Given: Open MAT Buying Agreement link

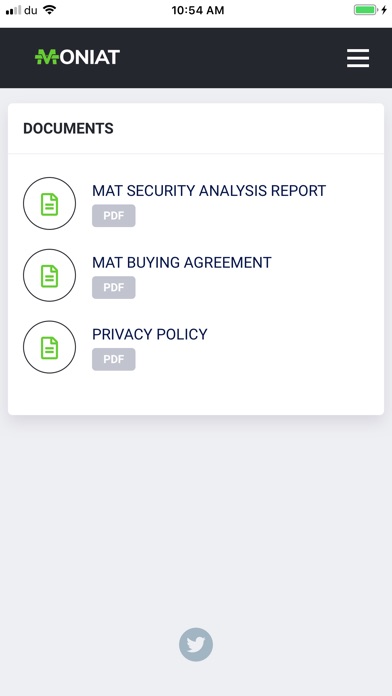Looking at the screenshot, I should [182, 262].
